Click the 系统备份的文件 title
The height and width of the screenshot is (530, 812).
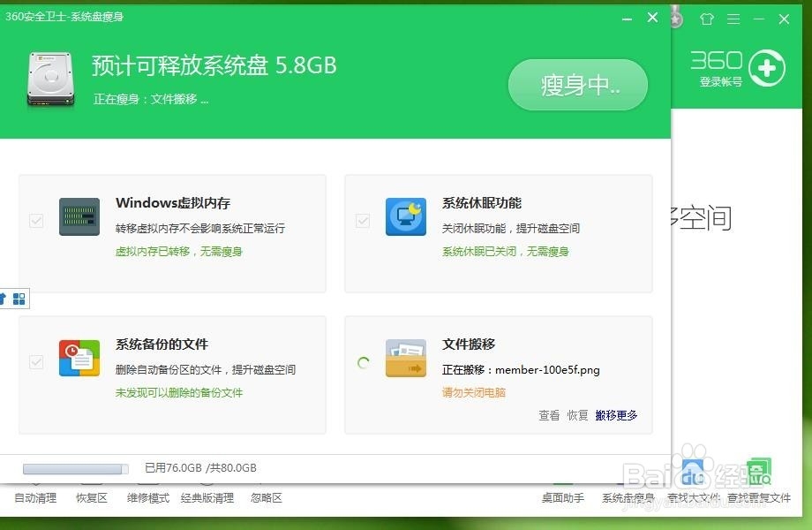pyautogui.click(x=162, y=344)
